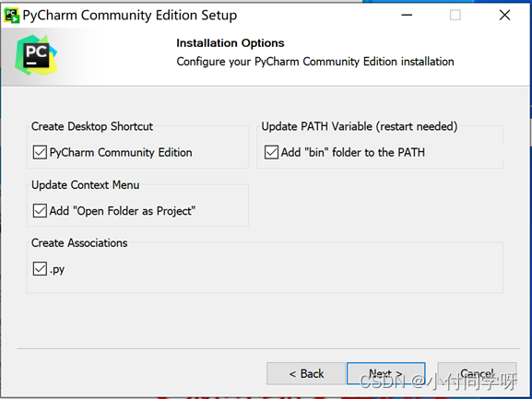Click the Installation Options heading
532x399 pixels.
click(230, 43)
